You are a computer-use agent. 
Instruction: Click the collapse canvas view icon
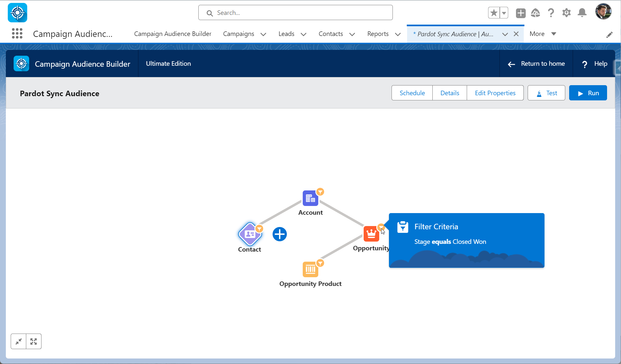click(18, 341)
